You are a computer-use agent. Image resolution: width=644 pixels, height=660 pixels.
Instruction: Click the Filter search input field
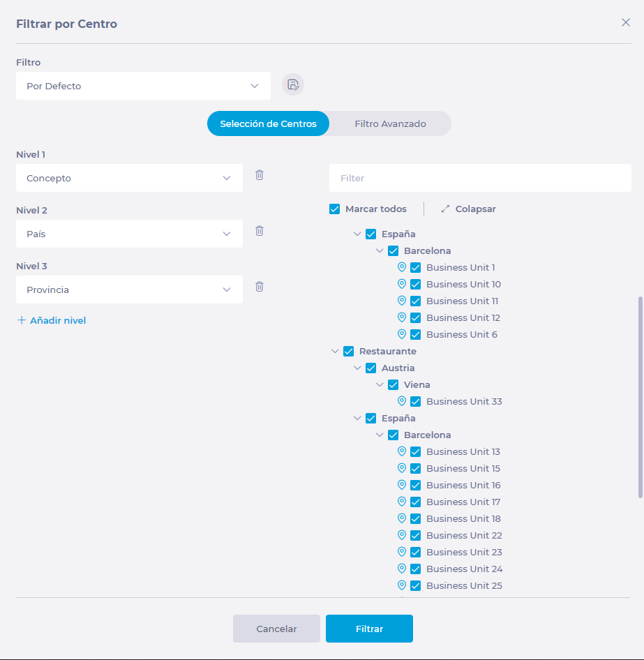click(480, 178)
